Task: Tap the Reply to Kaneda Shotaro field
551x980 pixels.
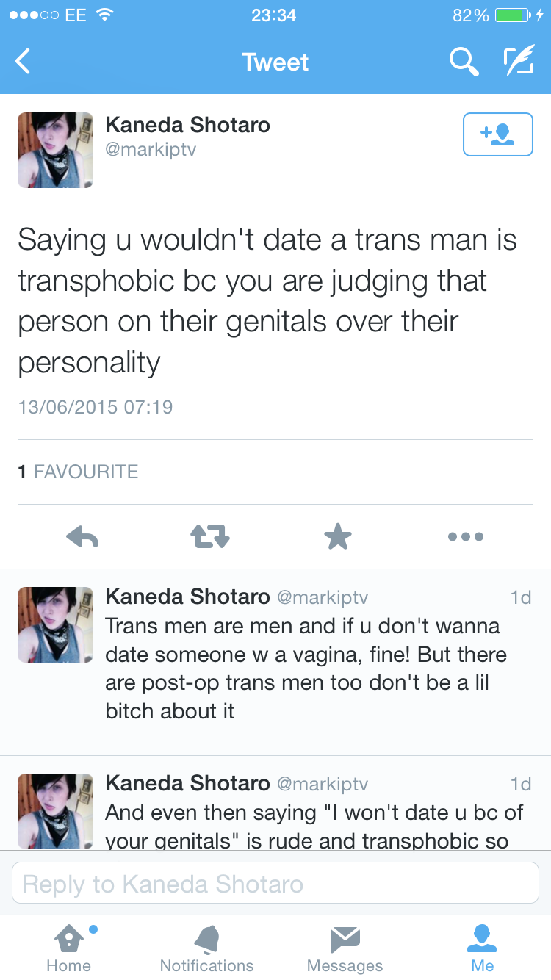Action: point(275,883)
